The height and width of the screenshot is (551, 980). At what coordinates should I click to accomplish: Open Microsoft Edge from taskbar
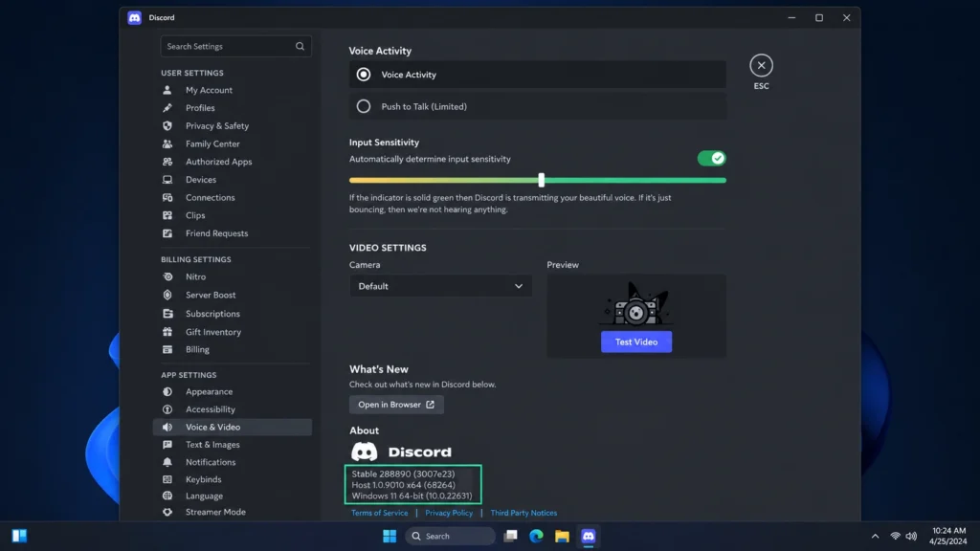[x=536, y=536]
